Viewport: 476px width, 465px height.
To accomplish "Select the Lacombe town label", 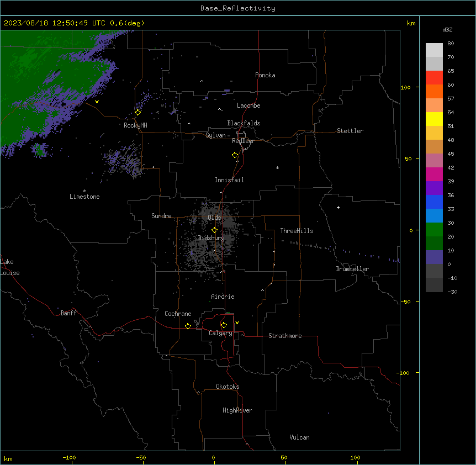I will (248, 105).
